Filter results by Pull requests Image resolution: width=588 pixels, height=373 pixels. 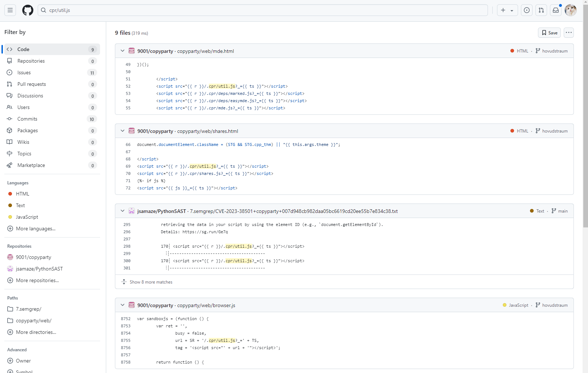pyautogui.click(x=51, y=84)
